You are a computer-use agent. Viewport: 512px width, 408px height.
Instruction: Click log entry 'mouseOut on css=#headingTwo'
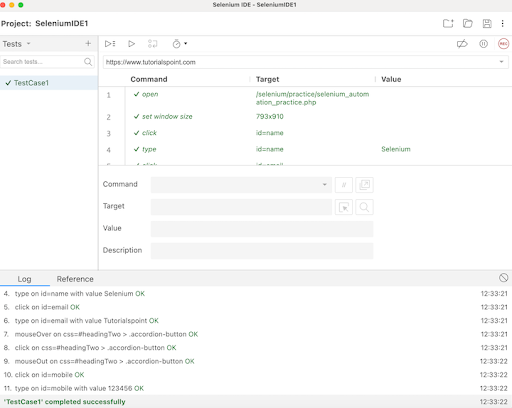click(256, 361)
